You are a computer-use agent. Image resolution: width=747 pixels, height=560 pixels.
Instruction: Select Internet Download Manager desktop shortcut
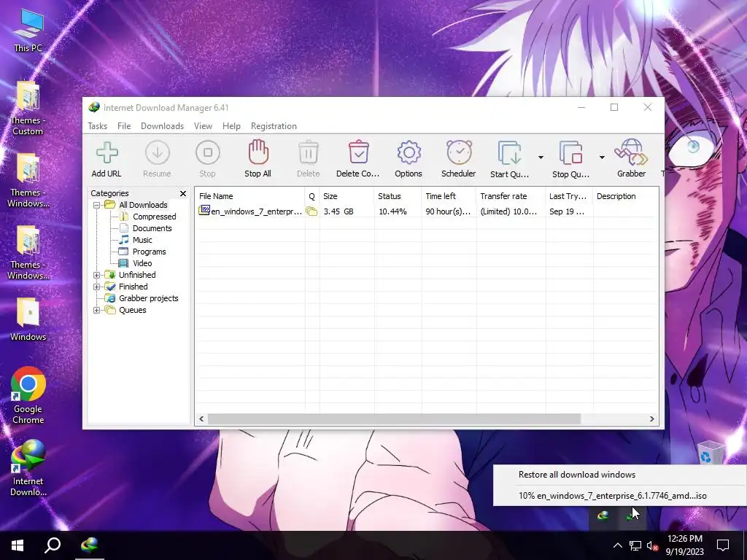(28, 467)
